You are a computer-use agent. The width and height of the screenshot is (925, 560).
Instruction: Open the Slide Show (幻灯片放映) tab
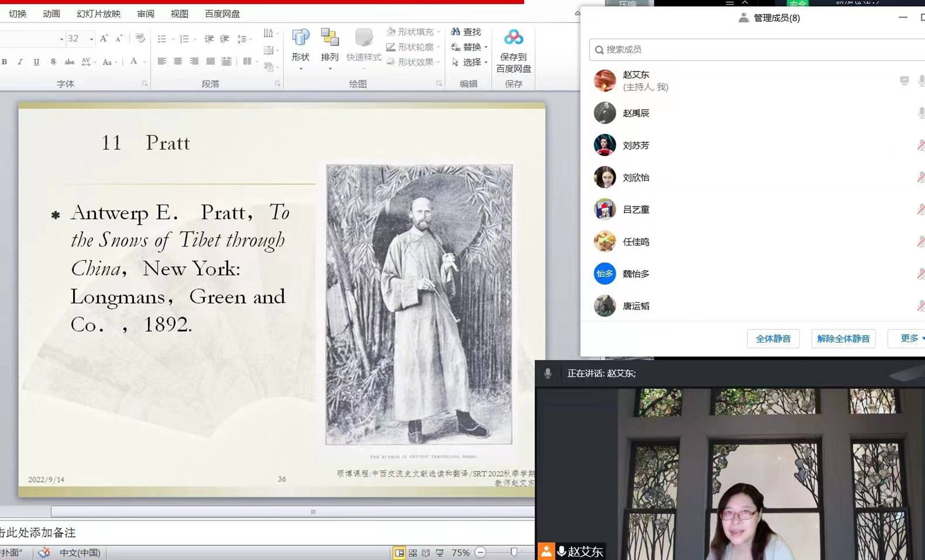point(98,14)
